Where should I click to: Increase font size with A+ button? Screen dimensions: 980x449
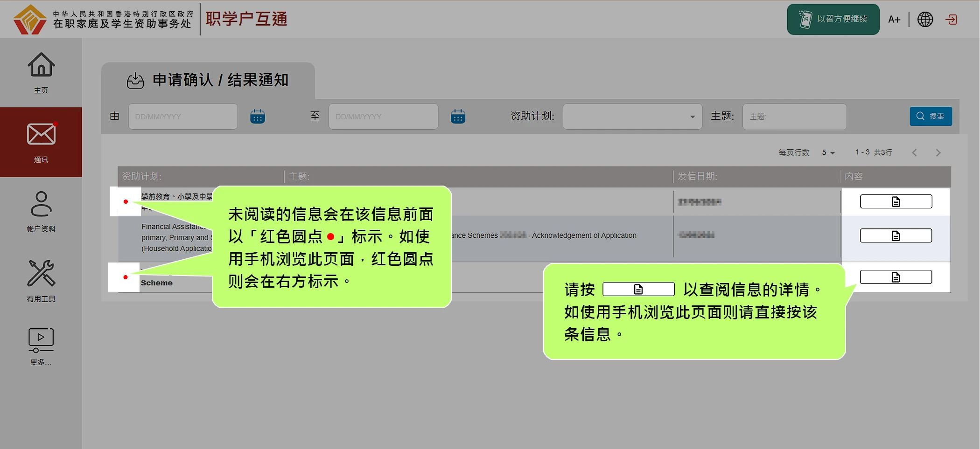click(894, 20)
